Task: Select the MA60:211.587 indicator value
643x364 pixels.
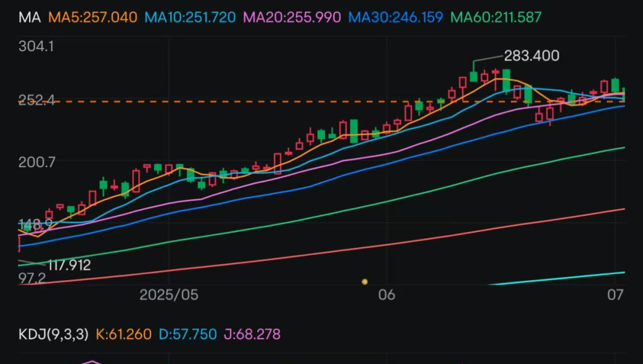Action: [496, 17]
